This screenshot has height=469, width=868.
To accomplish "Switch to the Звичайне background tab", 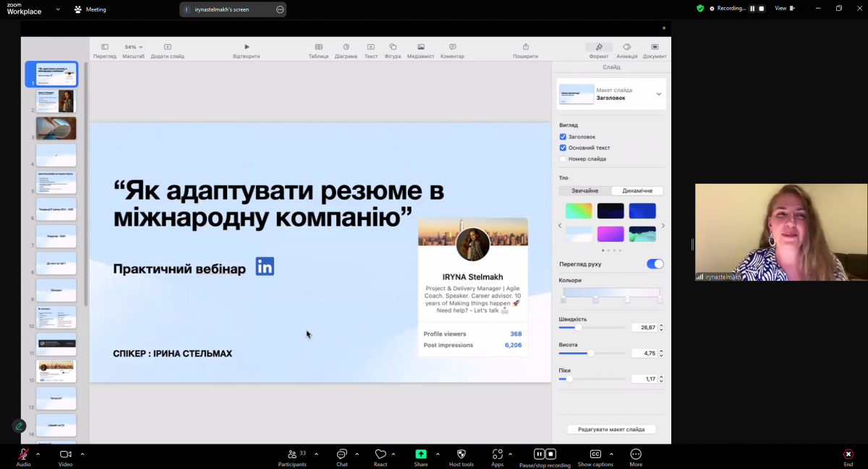I will (583, 190).
